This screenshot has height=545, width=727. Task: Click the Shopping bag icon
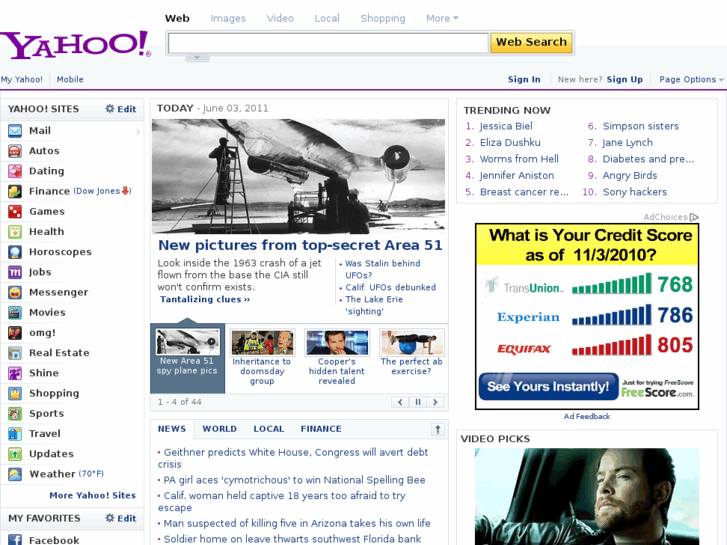pos(15,393)
